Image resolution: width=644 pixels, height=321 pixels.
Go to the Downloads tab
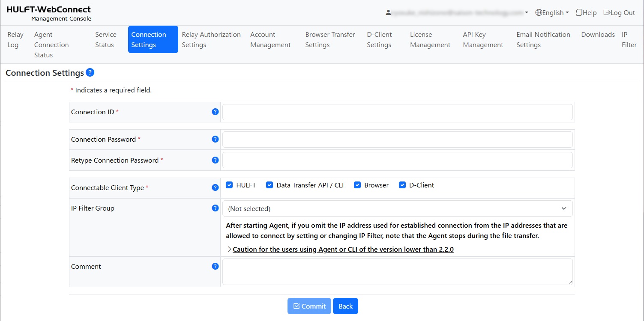click(x=598, y=35)
